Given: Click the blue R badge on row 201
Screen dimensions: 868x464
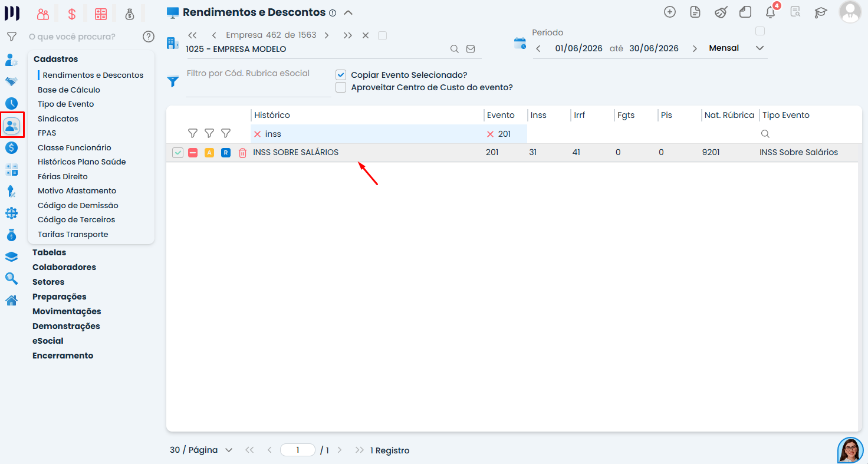Looking at the screenshot, I should click(225, 153).
